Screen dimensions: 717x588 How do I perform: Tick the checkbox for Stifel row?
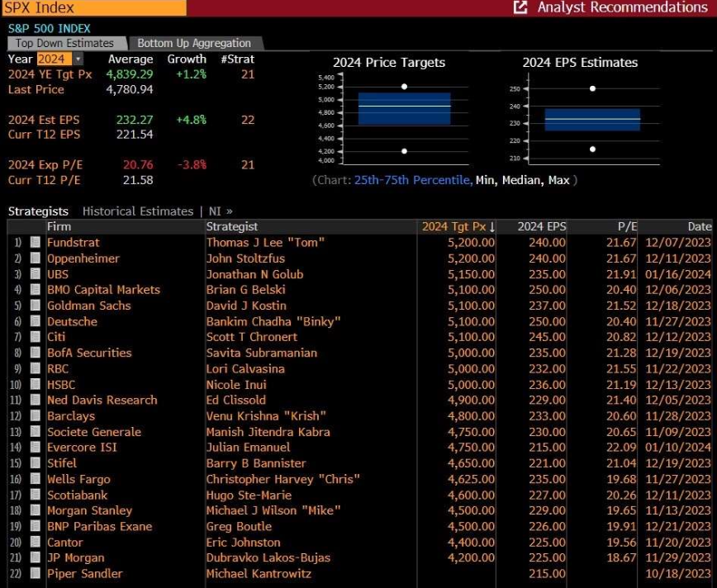(x=36, y=463)
